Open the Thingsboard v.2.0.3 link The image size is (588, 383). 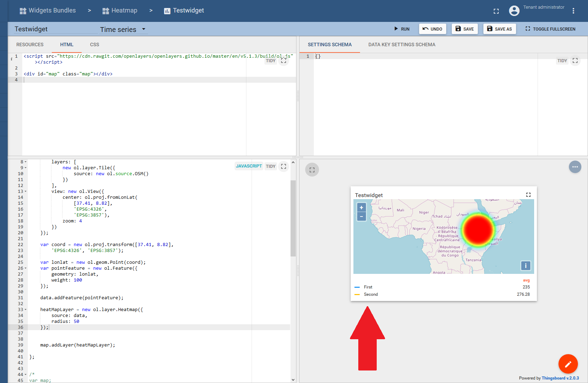pyautogui.click(x=560, y=378)
